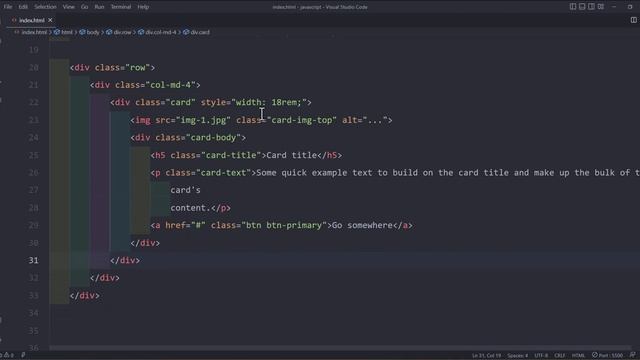
Task: Click Spaces: 4 indentation status item
Action: (x=518, y=356)
